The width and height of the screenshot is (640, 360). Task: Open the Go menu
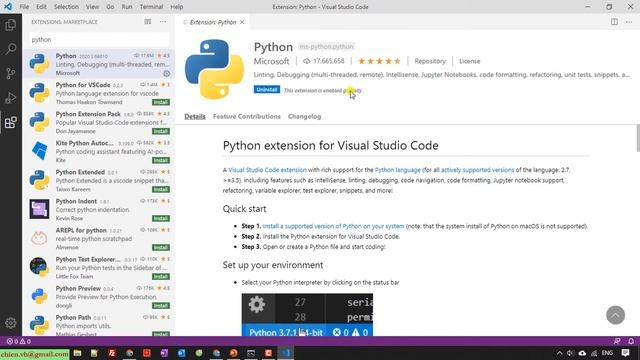click(x=110, y=7)
